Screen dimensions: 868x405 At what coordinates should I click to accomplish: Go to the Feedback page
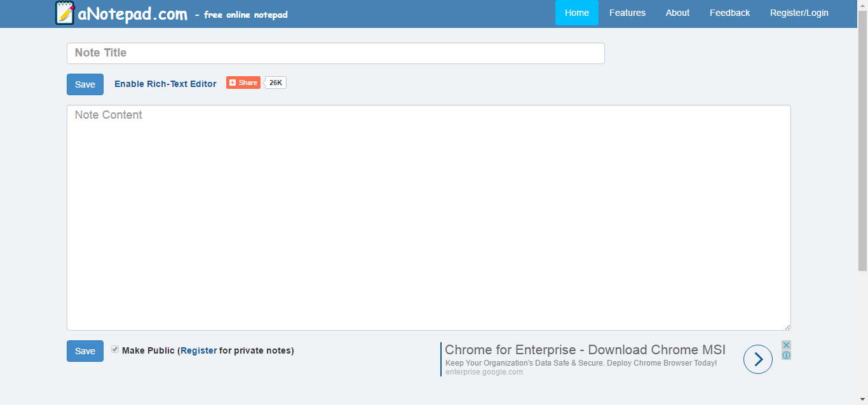[x=729, y=12]
